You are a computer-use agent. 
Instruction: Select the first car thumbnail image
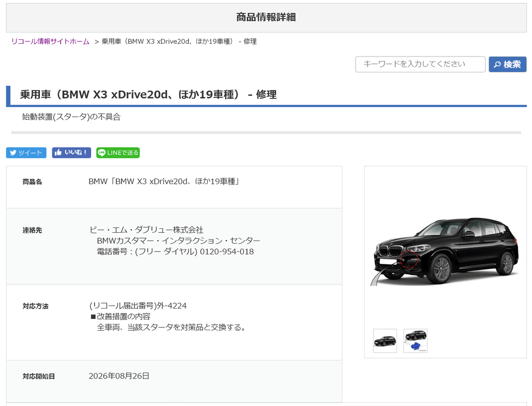385,341
